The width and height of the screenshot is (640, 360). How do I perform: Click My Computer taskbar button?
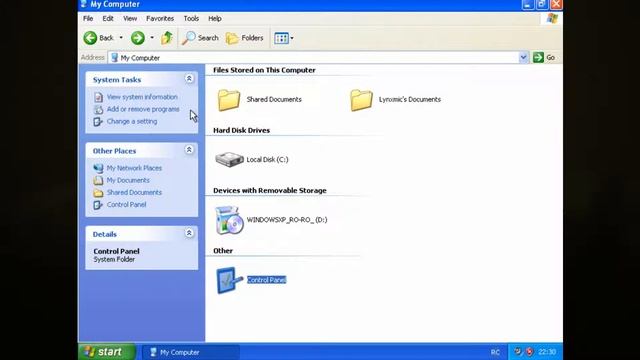[x=191, y=352]
